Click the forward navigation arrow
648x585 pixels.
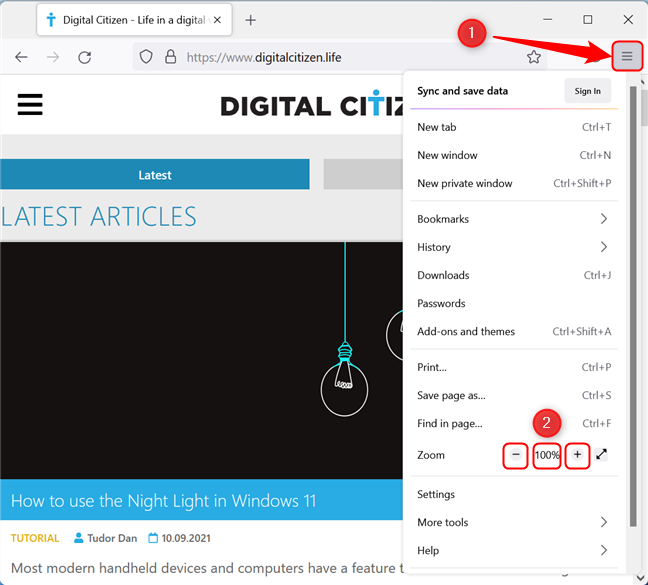coord(53,57)
